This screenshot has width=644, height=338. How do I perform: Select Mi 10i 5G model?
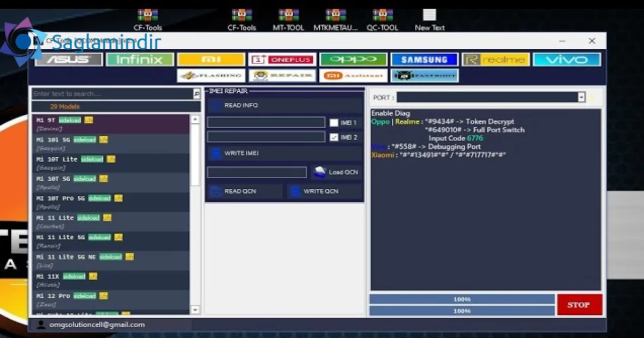[x=111, y=144]
